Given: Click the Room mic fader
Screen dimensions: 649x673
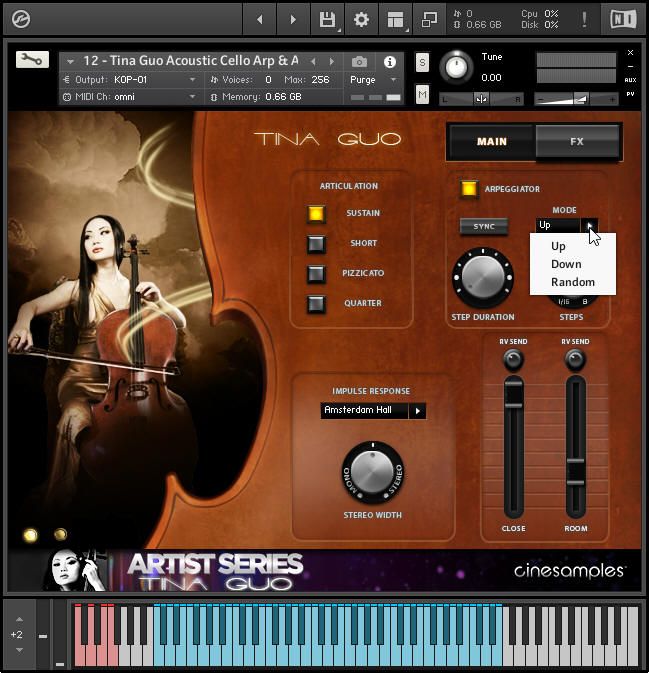Looking at the screenshot, I should (576, 472).
